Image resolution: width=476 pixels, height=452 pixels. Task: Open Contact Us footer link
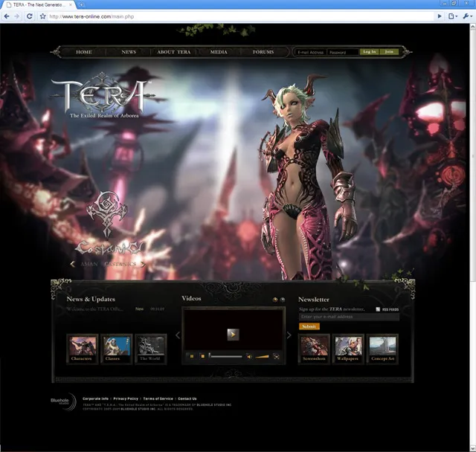187,398
